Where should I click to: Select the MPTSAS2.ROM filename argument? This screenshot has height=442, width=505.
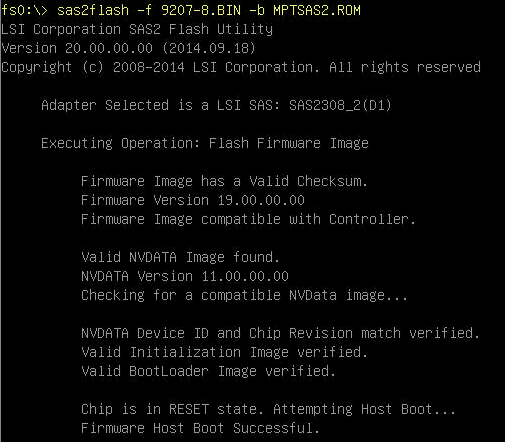point(317,10)
